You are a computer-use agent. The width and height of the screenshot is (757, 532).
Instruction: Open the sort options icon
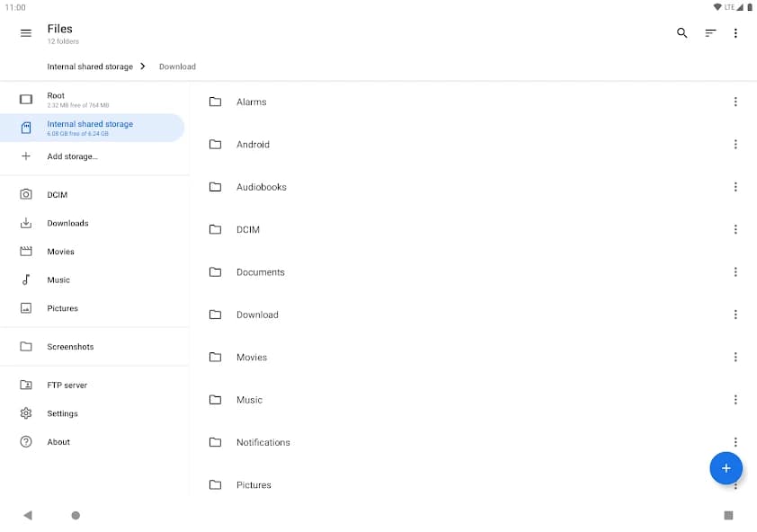click(x=709, y=32)
